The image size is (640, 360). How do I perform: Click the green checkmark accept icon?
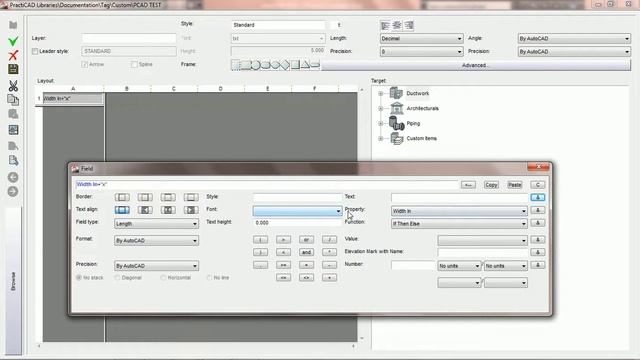pos(13,41)
